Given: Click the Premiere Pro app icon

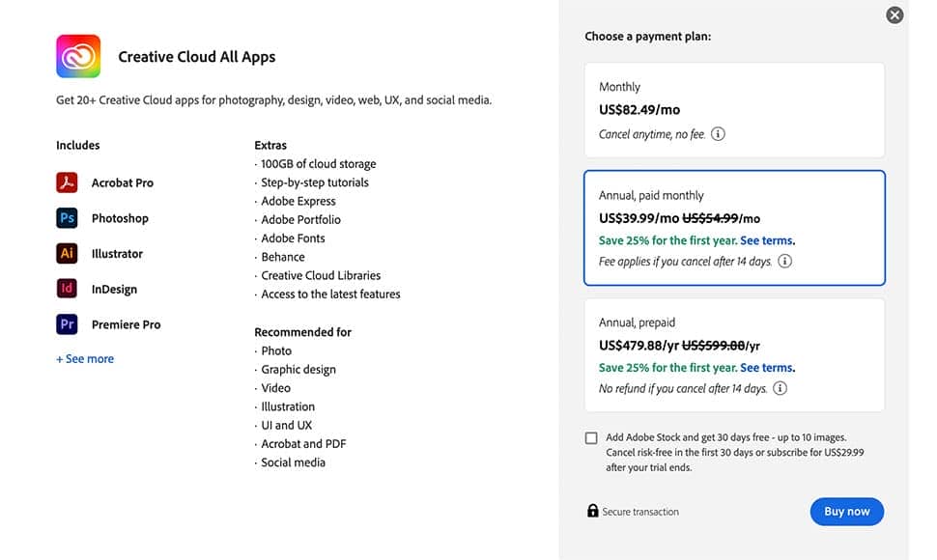Looking at the screenshot, I should (x=67, y=324).
